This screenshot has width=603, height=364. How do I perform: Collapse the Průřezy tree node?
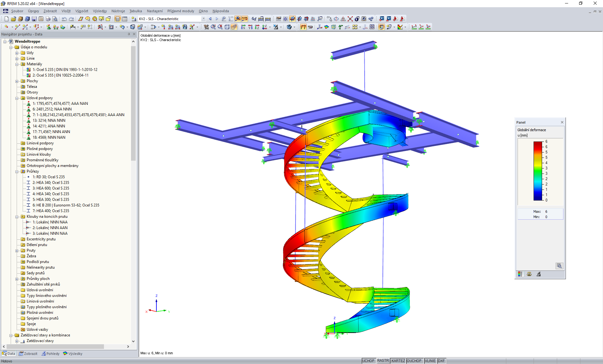click(x=17, y=171)
